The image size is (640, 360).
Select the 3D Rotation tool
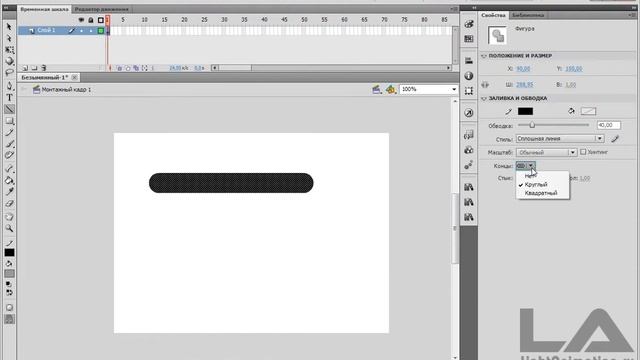(9, 61)
